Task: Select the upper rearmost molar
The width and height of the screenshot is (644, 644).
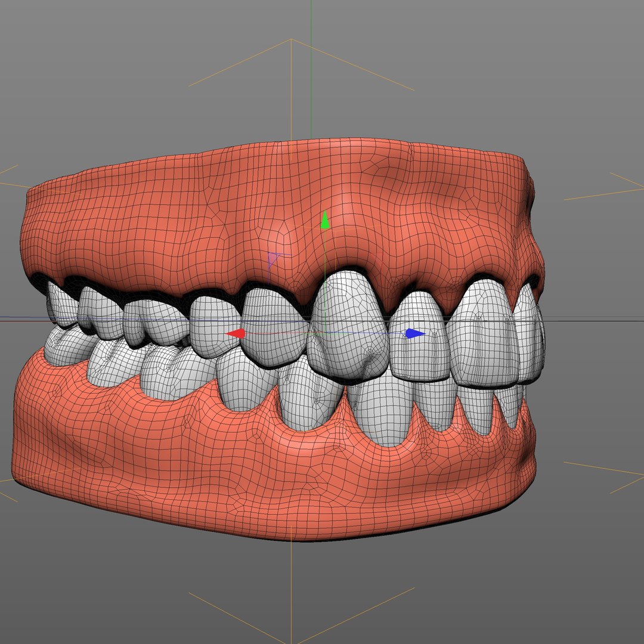Action: tap(61, 304)
